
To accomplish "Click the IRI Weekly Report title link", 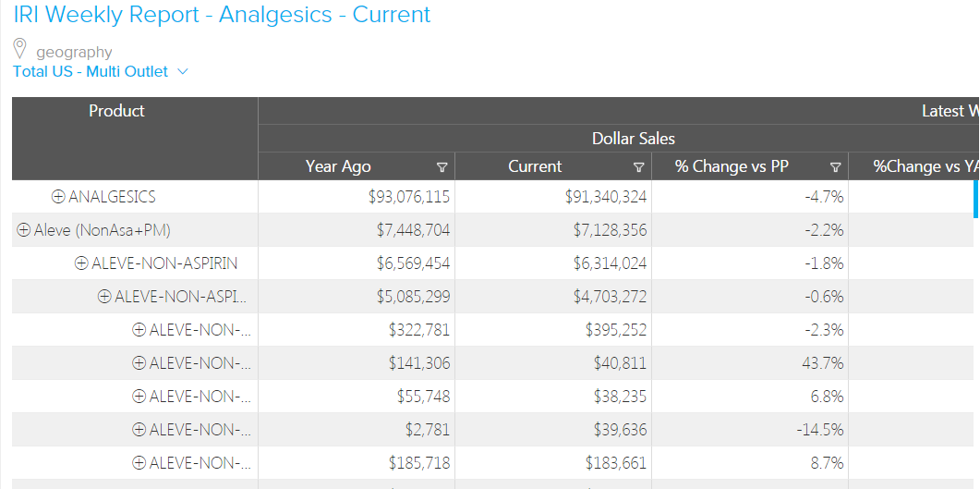I will point(222,15).
